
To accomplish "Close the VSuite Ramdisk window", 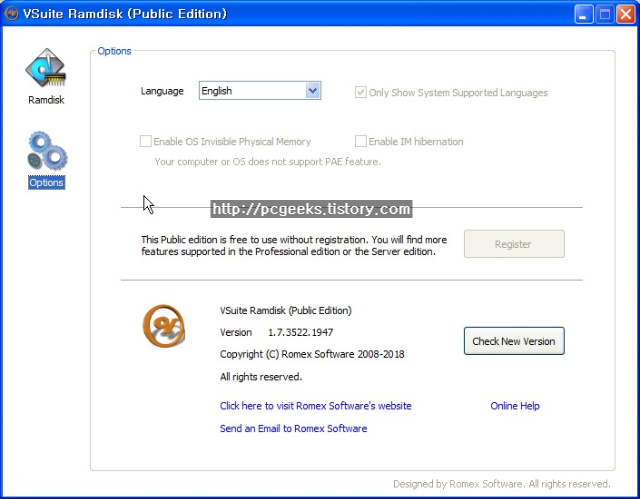I will point(625,14).
